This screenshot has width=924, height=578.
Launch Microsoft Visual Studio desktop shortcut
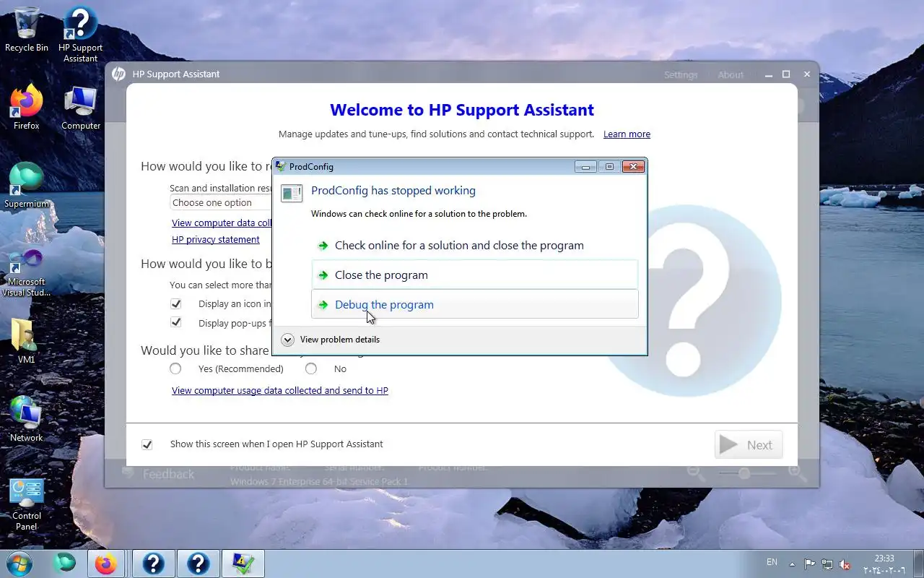coord(27,272)
